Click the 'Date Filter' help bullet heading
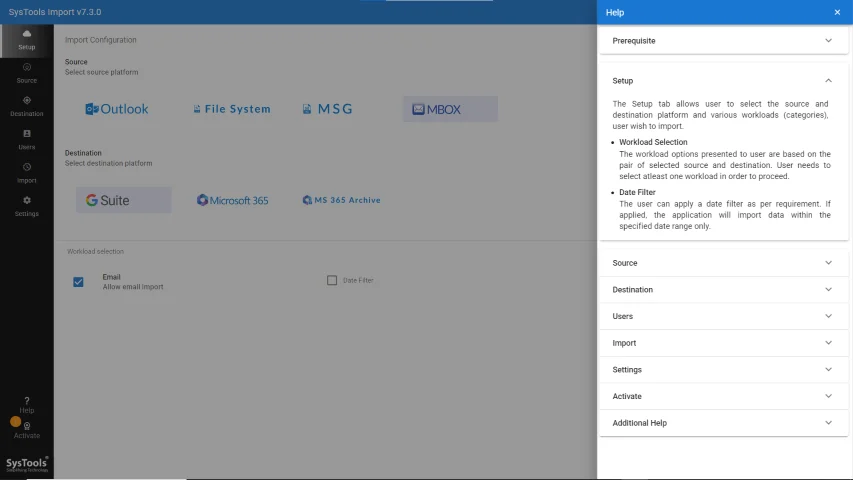This screenshot has height=480, width=853. click(x=637, y=192)
